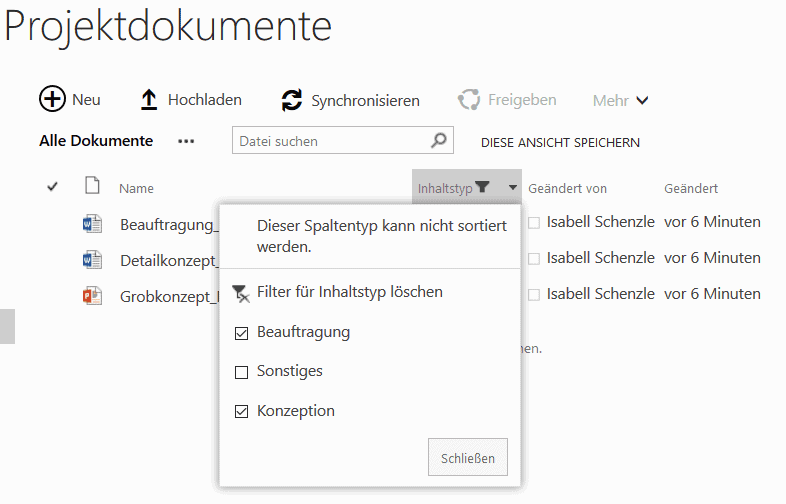Click the Geändert column header
Viewport: 786px width, 504px height.
pos(691,189)
